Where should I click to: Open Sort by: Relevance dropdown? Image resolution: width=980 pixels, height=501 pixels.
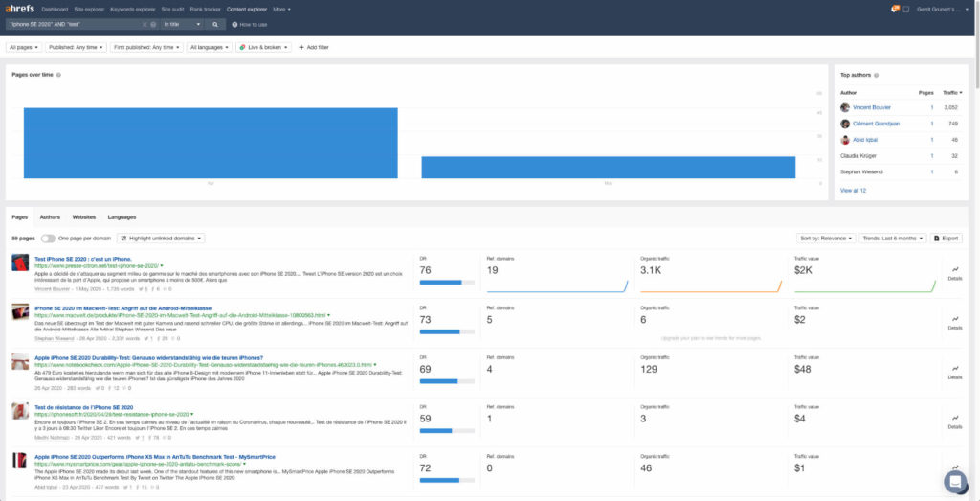tap(826, 239)
